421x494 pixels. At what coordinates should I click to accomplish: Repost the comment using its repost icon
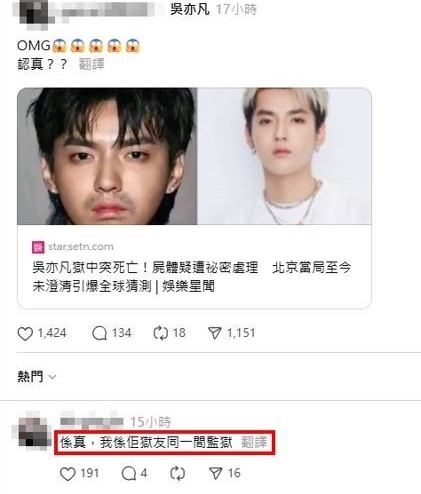(177, 474)
